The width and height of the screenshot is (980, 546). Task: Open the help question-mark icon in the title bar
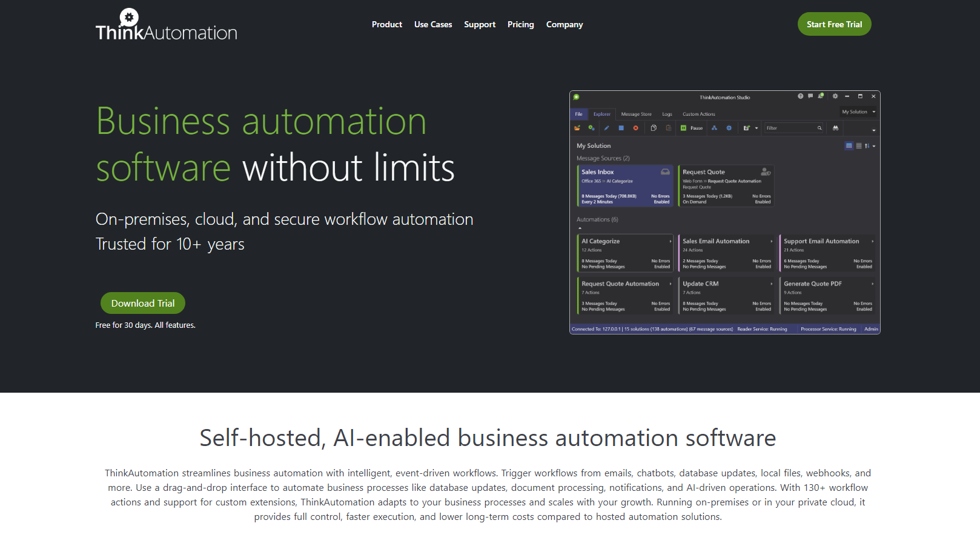[800, 96]
